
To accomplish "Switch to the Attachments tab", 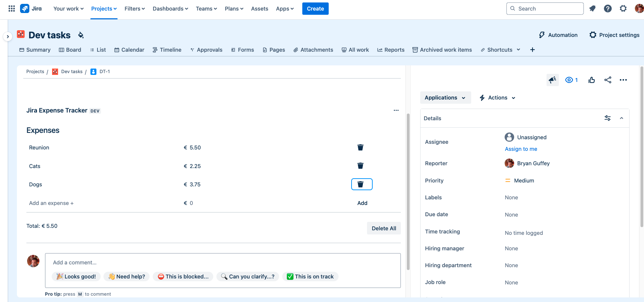I will tap(313, 50).
